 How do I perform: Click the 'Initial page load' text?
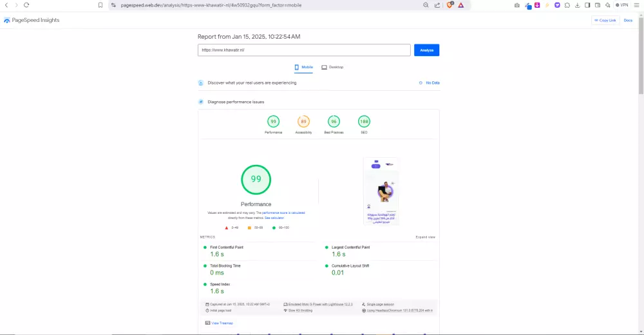pyautogui.click(x=220, y=311)
